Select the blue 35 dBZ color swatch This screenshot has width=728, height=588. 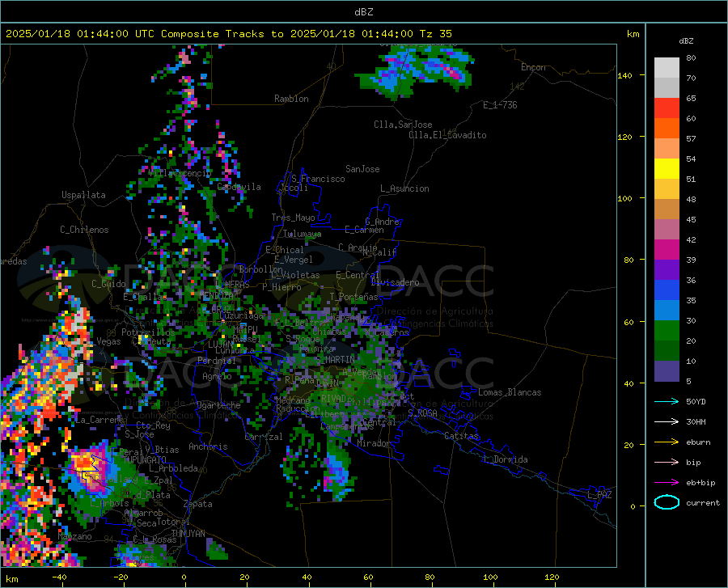(x=667, y=290)
